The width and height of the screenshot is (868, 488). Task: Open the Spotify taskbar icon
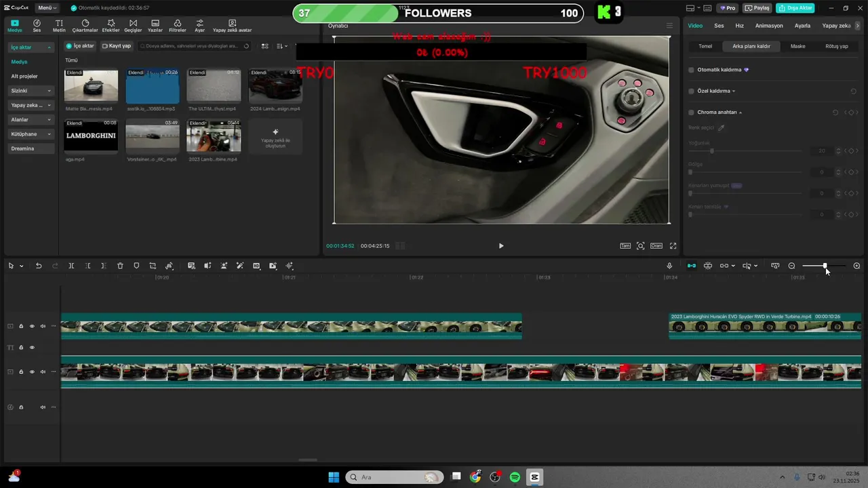tap(515, 477)
